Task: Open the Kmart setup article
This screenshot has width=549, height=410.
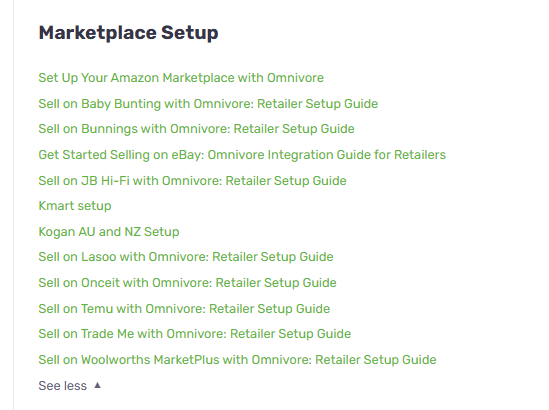Action: [x=75, y=206]
